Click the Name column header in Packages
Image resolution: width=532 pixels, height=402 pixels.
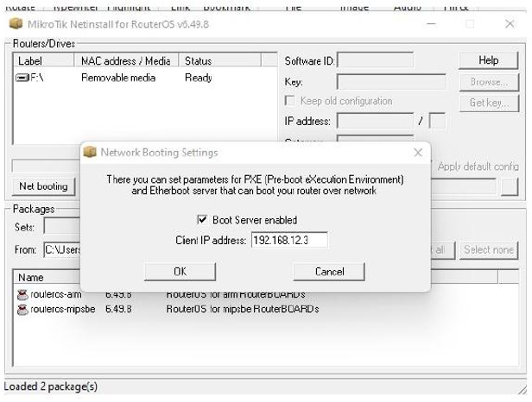pyautogui.click(x=47, y=277)
